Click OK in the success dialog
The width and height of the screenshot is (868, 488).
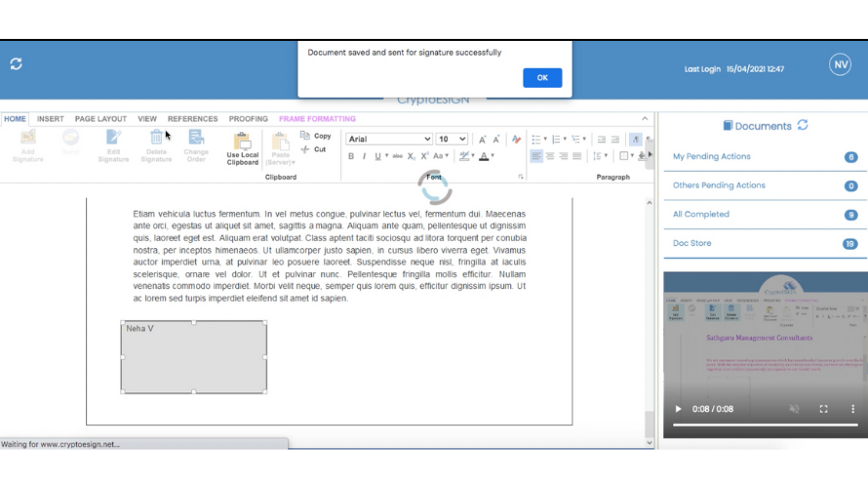click(542, 78)
